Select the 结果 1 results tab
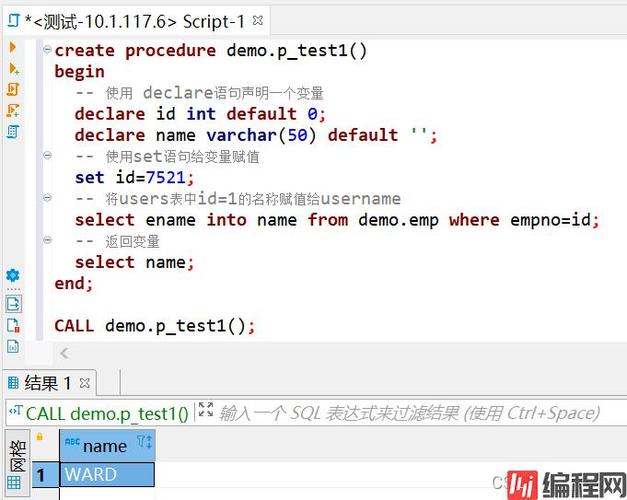627x500 pixels. pos(49,383)
